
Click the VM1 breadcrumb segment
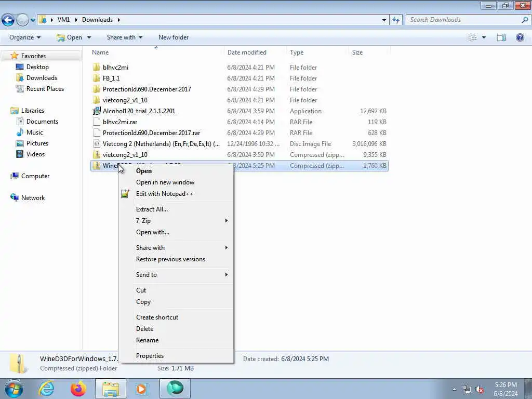pyautogui.click(x=63, y=20)
